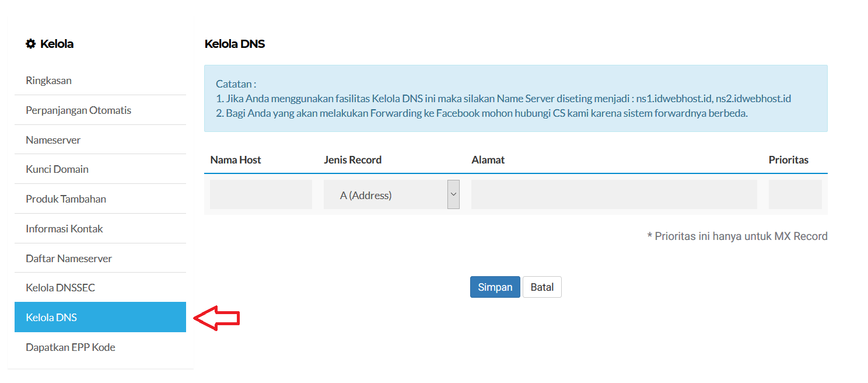Open Dapatkan EPP Kode
The width and height of the screenshot is (868, 383).
[x=70, y=347]
